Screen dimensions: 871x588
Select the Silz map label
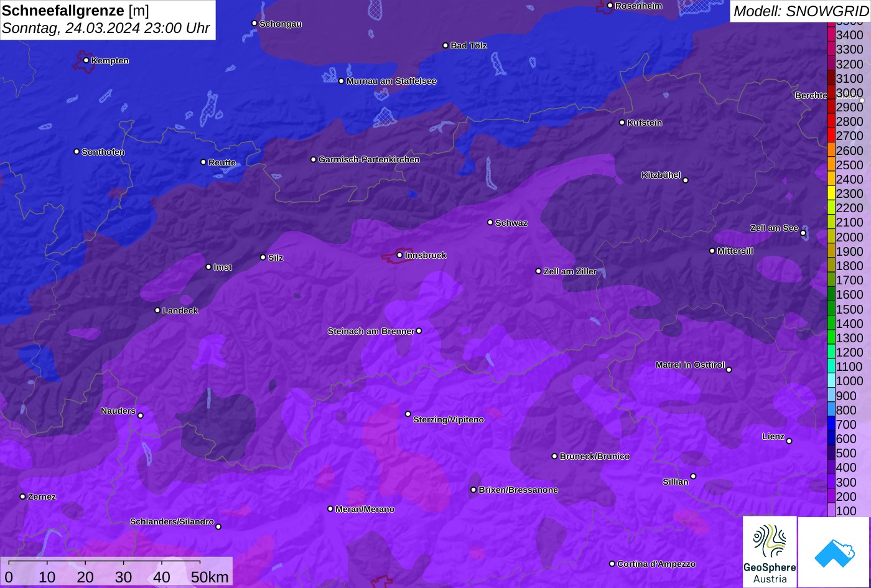point(276,258)
